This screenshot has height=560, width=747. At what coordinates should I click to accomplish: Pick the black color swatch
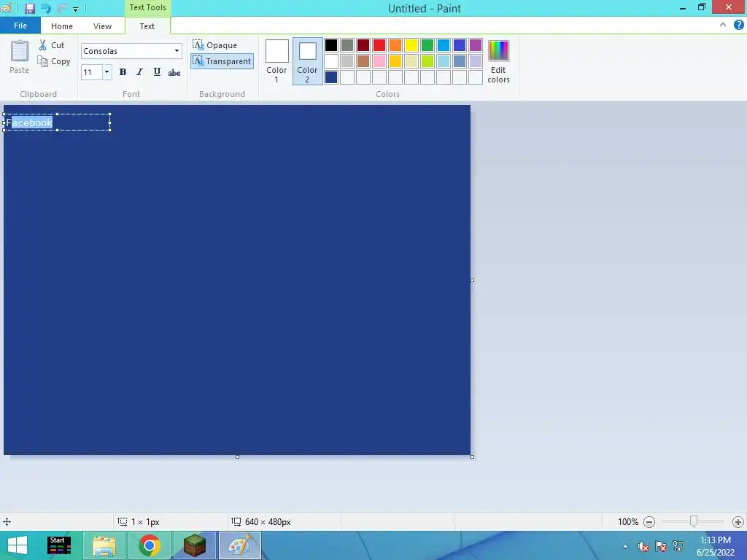coord(331,45)
